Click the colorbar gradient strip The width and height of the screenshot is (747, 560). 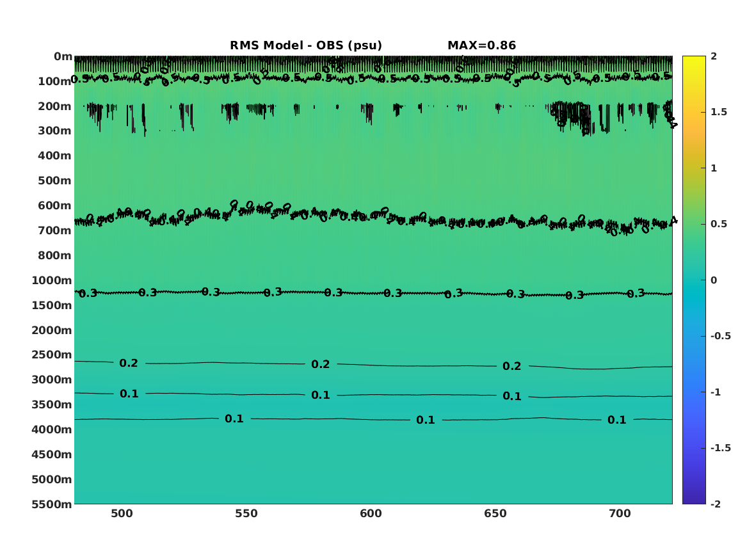pos(694,280)
